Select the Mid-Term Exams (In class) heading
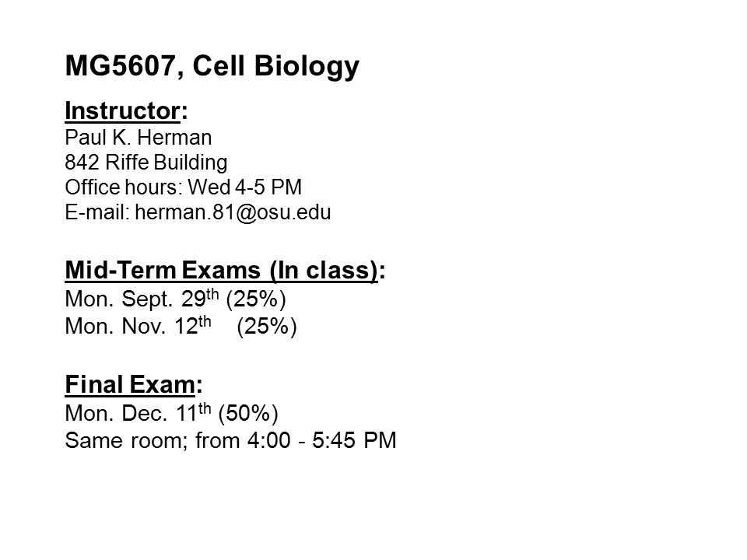Image resolution: width=747 pixels, height=560 pixels. tap(225, 271)
